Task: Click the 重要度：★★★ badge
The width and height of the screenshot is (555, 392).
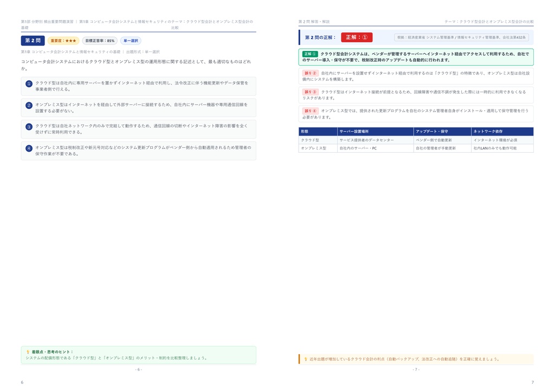Action: 63,41
